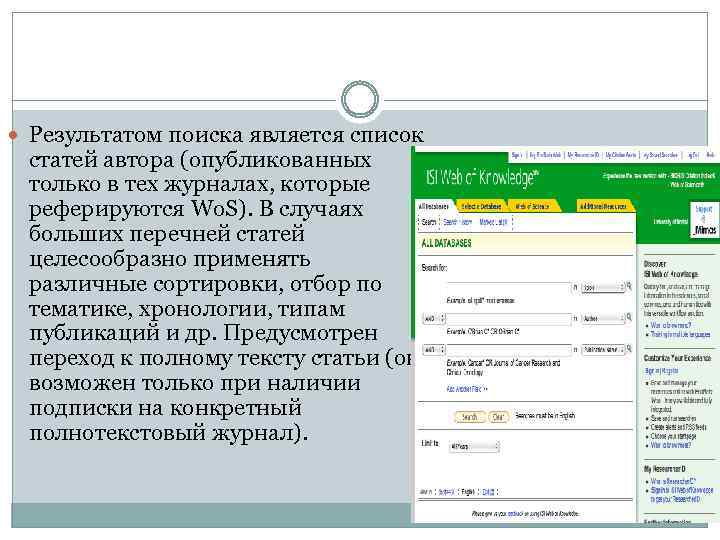Click the Author search text field
Viewport: 720px width, 540px height.
coord(508,318)
